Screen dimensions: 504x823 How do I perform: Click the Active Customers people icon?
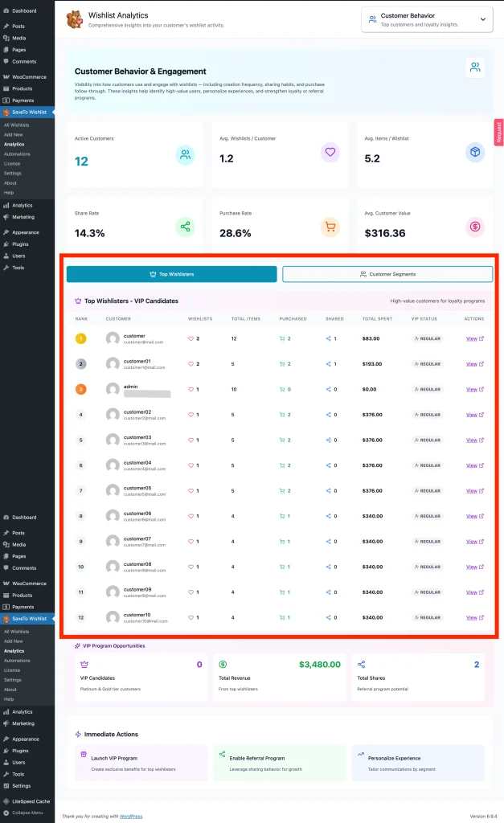click(x=186, y=155)
